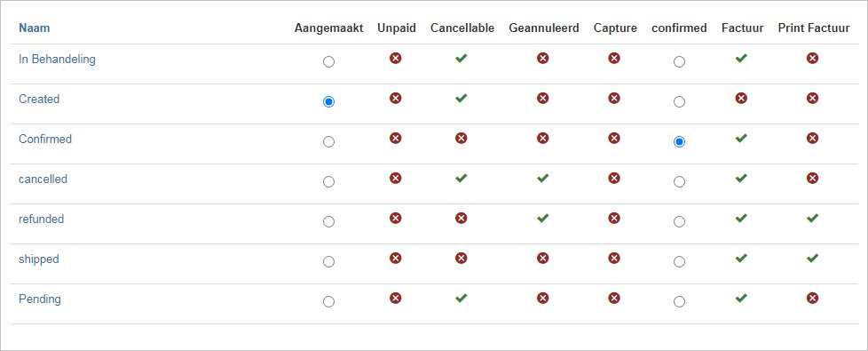Screen dimensions: 868x351
Task: Open the cancelled status link
Action: (43, 179)
